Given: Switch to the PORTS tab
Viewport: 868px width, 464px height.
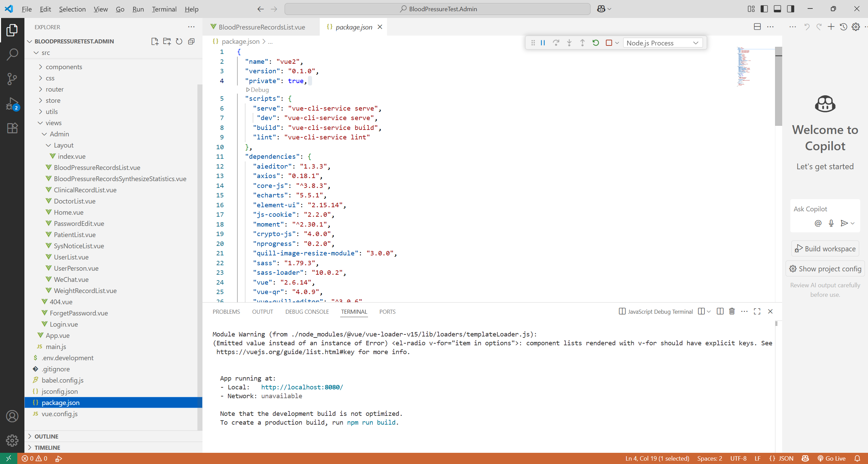Looking at the screenshot, I should 387,312.
